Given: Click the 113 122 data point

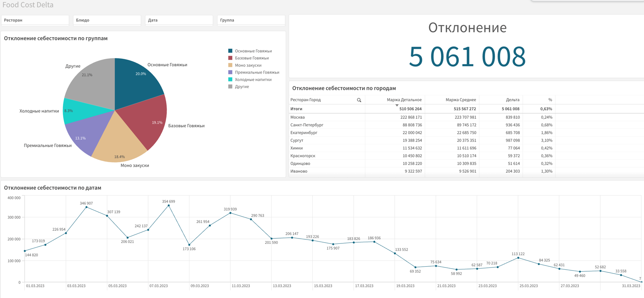Looking at the screenshot, I should (518, 258).
